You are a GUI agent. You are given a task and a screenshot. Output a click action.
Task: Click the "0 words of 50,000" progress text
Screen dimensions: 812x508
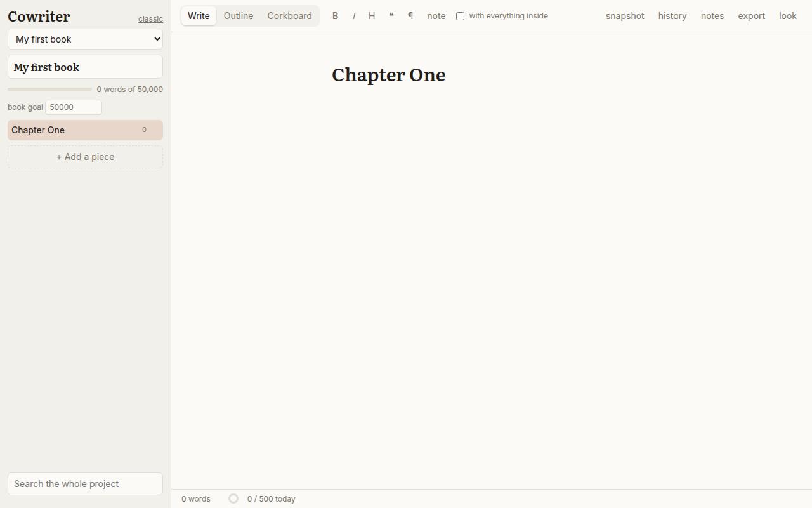(x=130, y=90)
